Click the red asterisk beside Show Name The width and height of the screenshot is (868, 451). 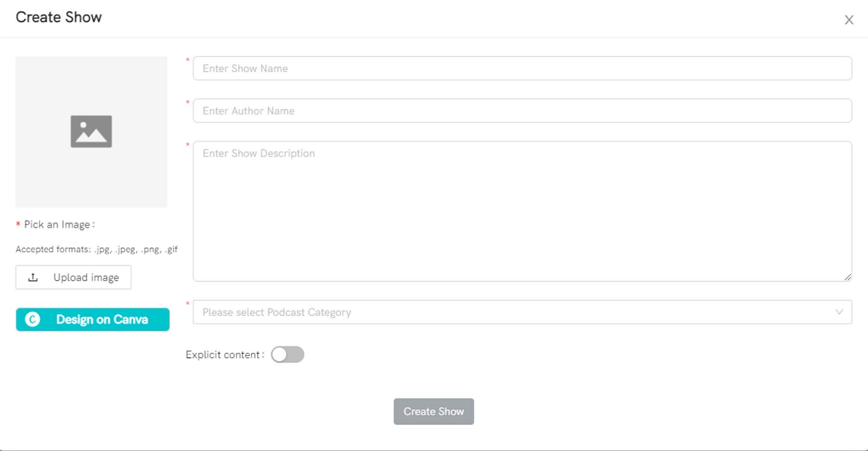pos(188,60)
